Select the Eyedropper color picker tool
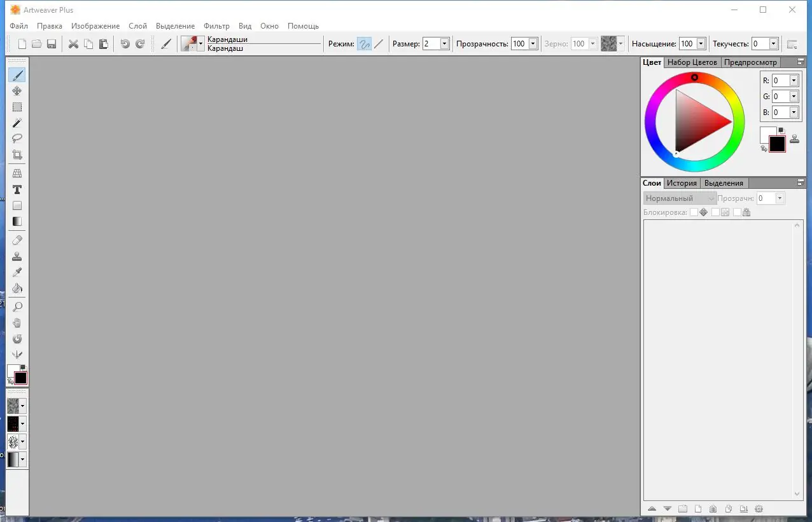This screenshot has height=522, width=812. [17, 272]
